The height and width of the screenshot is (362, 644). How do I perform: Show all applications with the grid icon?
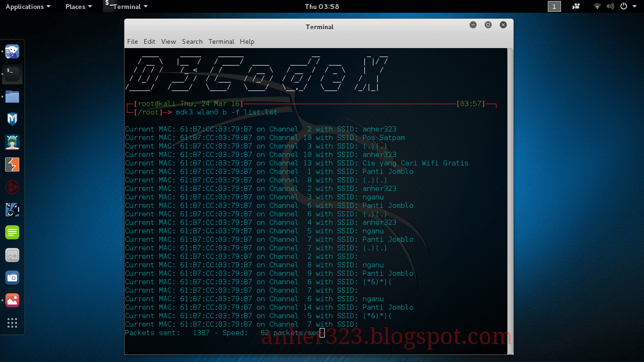tap(12, 323)
